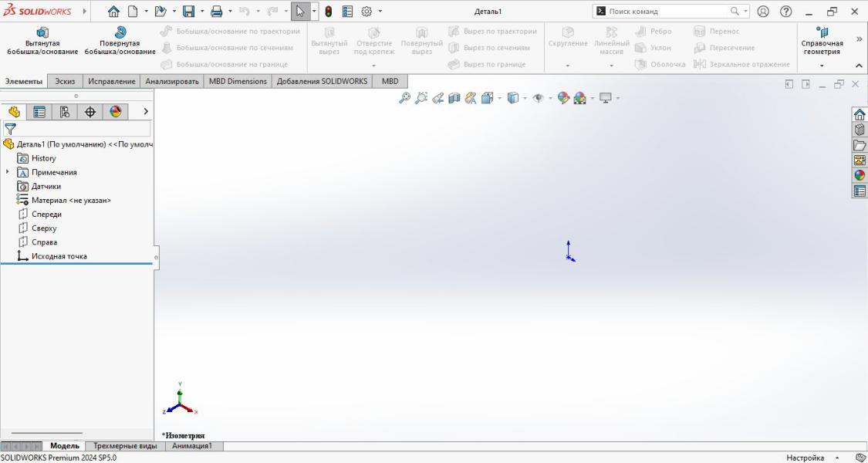Open the Appearances color ball tab
This screenshot has width=868, height=463.
pyautogui.click(x=115, y=112)
